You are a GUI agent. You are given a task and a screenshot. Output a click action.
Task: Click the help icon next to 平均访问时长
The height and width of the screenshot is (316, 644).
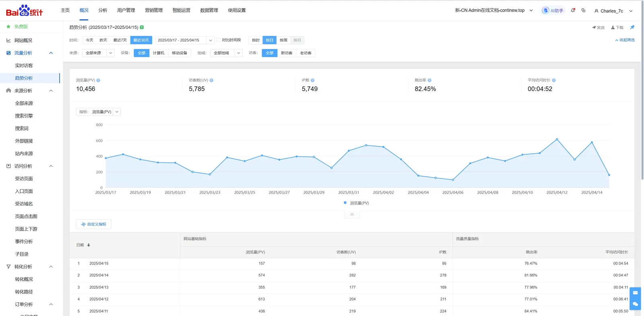[554, 80]
